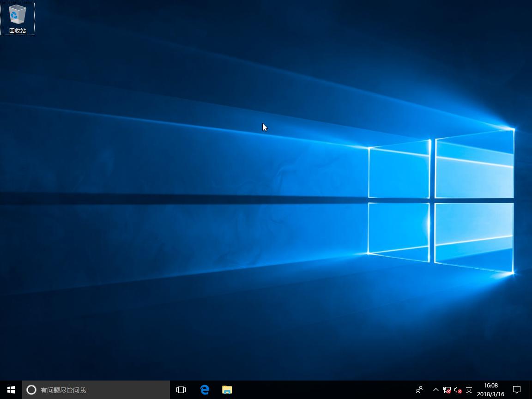Open File Explorer from the taskbar
Viewport: 532px width, 399px height.
pyautogui.click(x=227, y=390)
